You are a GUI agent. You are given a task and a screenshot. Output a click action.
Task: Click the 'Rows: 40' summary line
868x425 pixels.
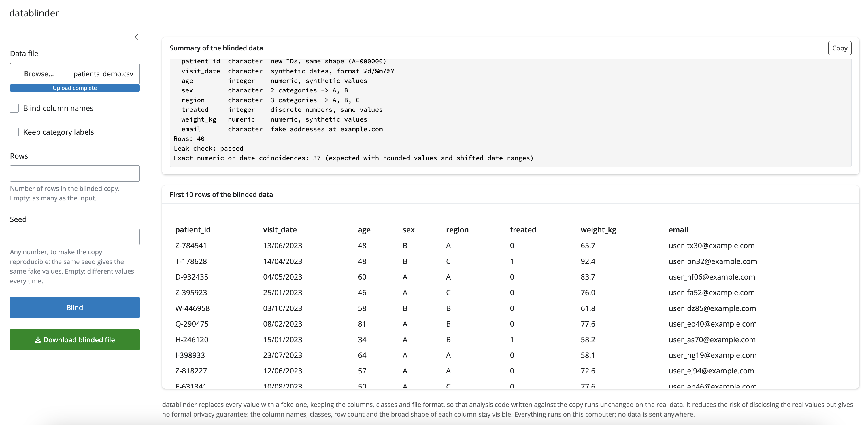(189, 139)
